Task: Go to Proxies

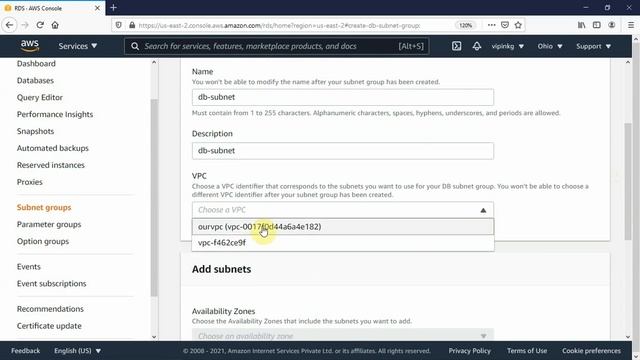Action: point(29,182)
